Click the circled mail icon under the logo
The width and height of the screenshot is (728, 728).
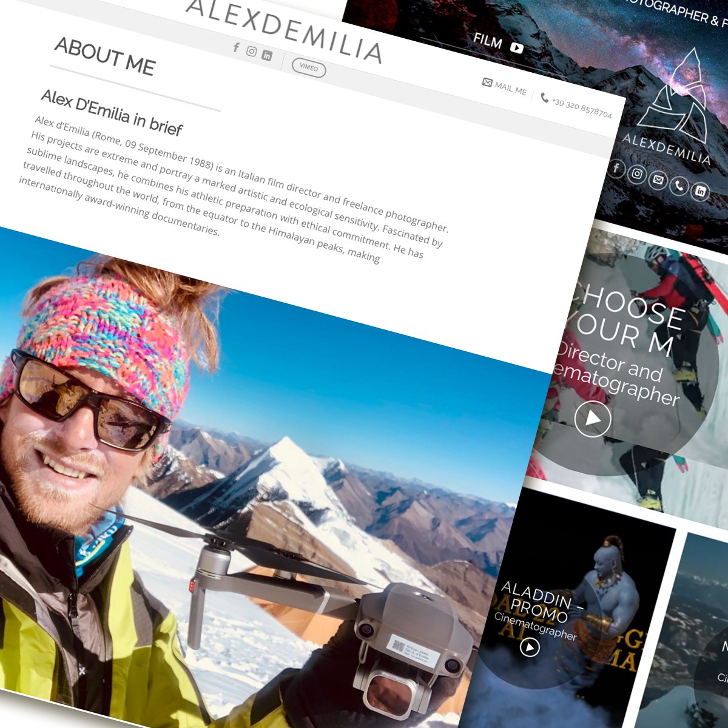click(658, 180)
